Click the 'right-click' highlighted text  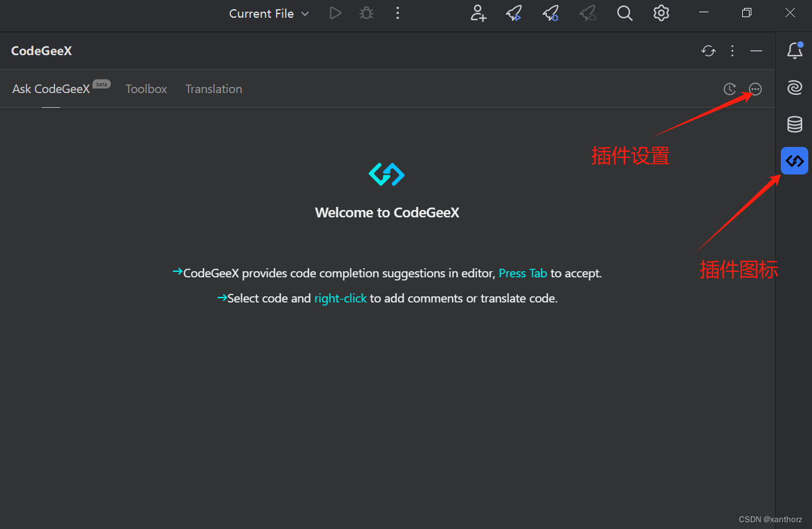click(x=340, y=298)
